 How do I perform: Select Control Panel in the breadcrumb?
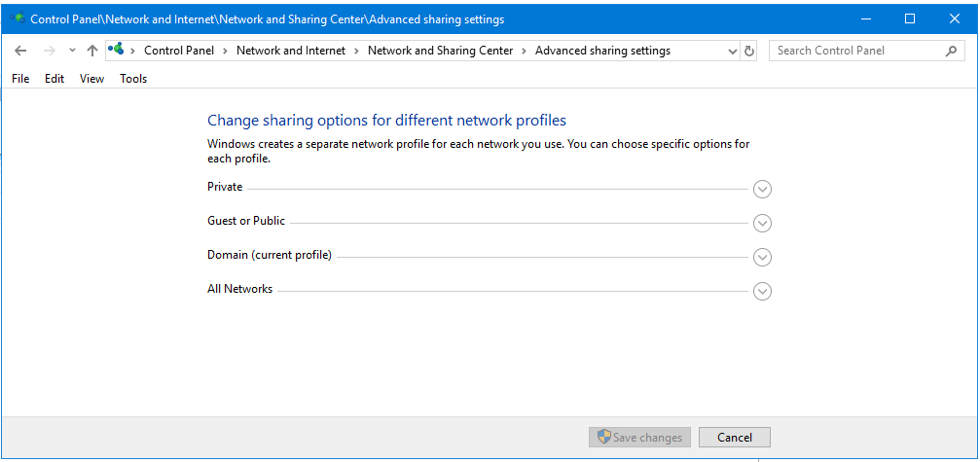point(179,52)
